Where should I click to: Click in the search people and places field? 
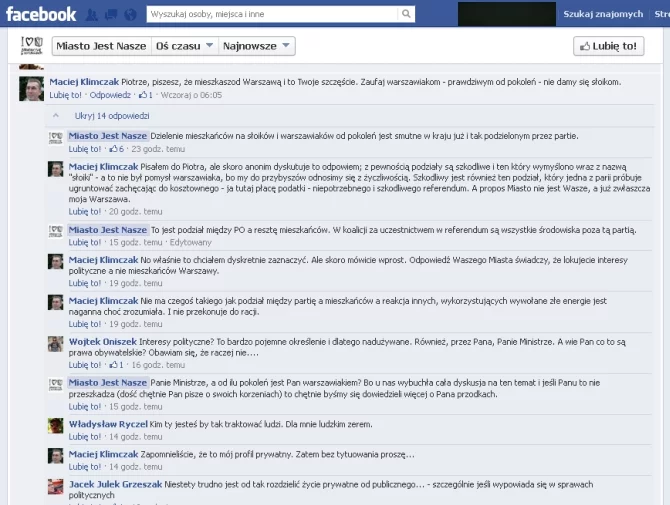coord(270,15)
